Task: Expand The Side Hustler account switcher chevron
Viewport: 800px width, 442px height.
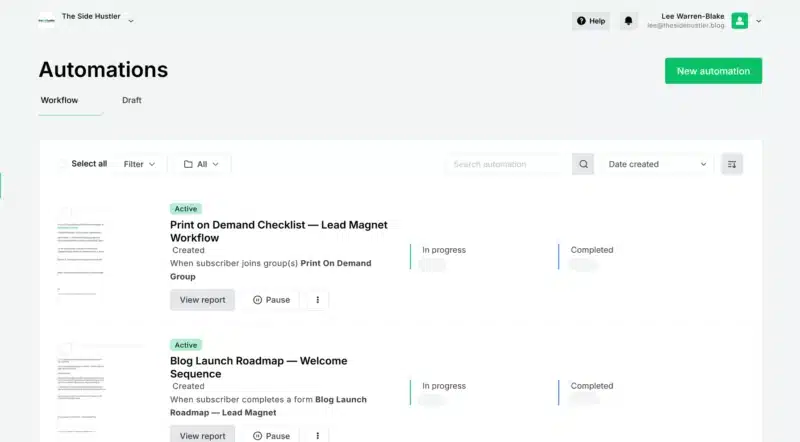Action: tap(131, 21)
